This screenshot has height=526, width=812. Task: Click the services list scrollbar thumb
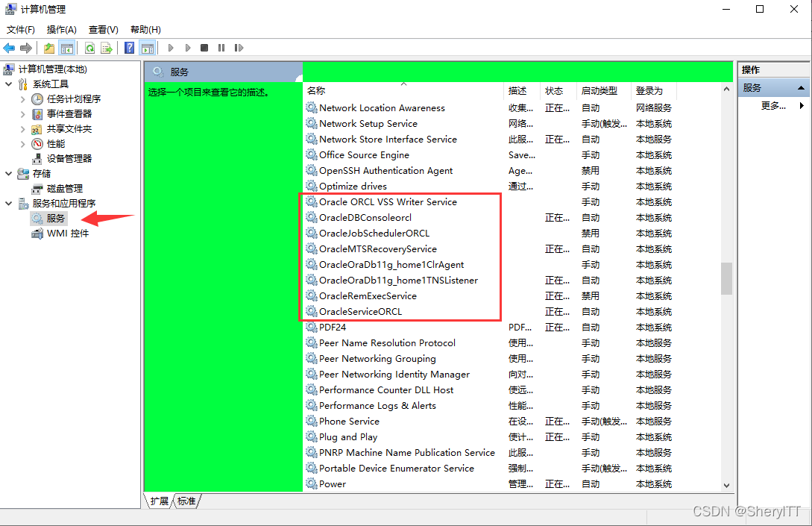point(726,279)
